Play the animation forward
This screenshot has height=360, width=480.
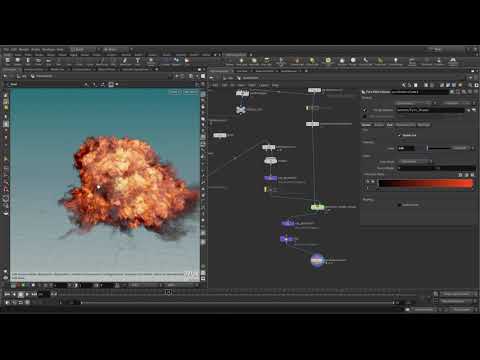(27, 294)
